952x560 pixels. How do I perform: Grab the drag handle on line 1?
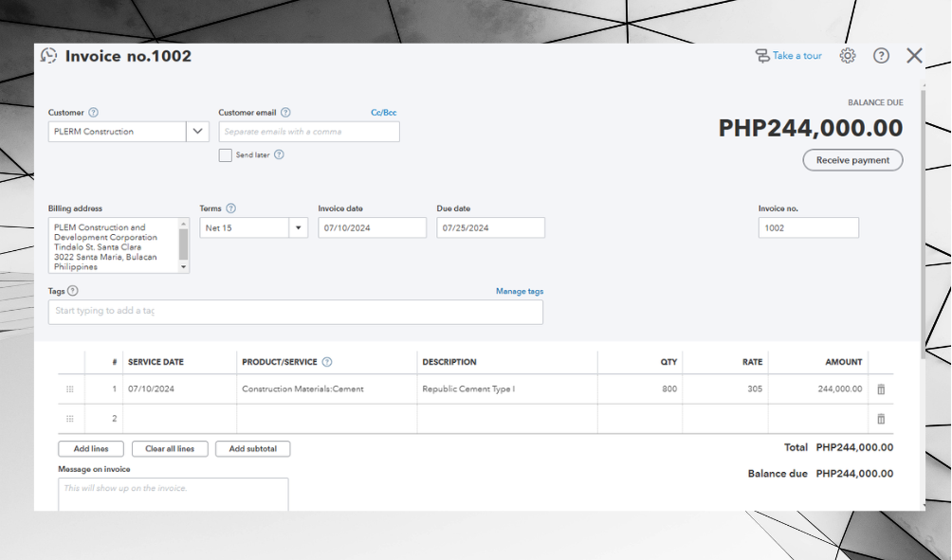70,389
